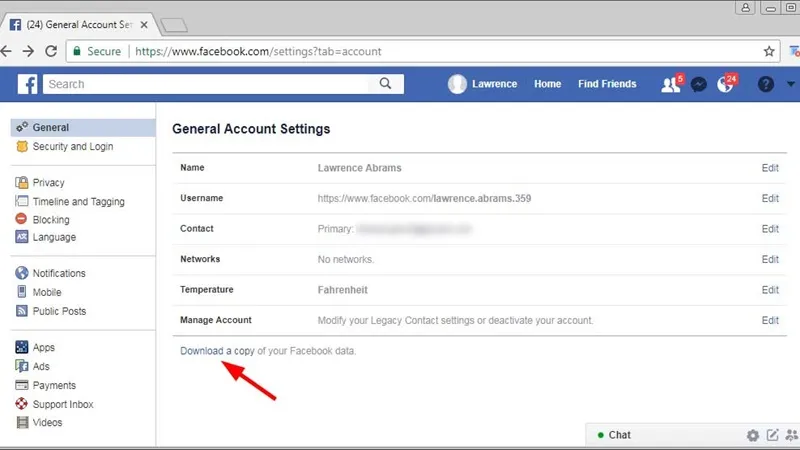Viewport: 800px width, 450px height.
Task: Click the No networks text
Action: click(345, 259)
